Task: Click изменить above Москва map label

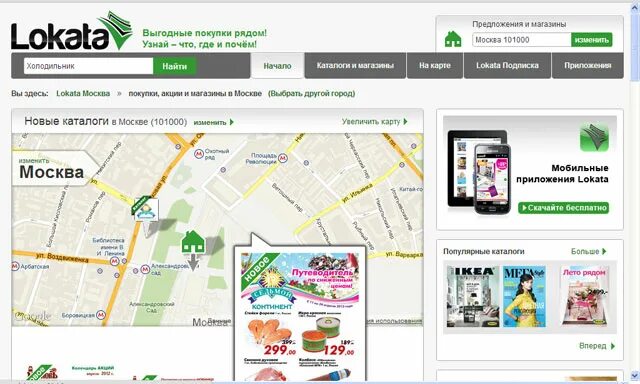Action: [x=33, y=160]
